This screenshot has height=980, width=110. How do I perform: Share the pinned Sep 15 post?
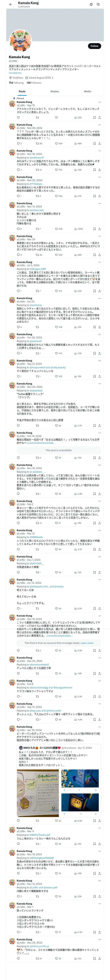[99, 118]
